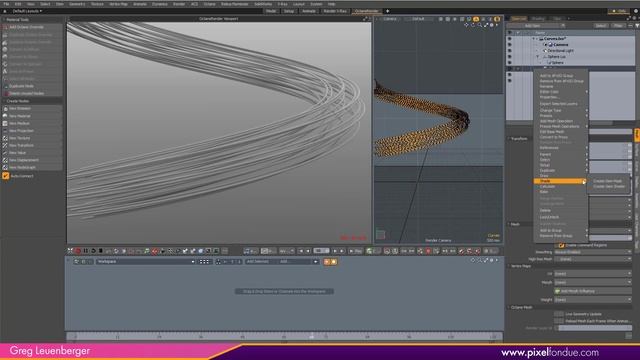Image resolution: width=640 pixels, height=360 pixels.
Task: Open the camera viewport settings gear
Action: pos(492,25)
